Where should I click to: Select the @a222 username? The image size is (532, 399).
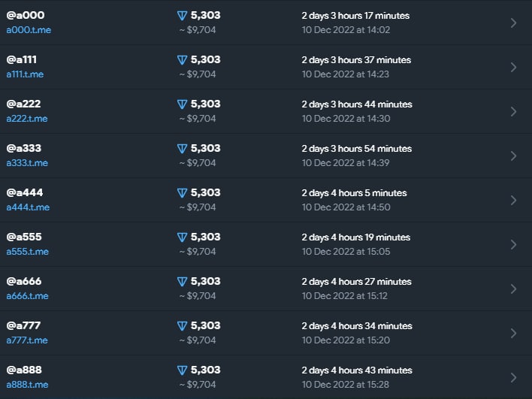coord(23,104)
